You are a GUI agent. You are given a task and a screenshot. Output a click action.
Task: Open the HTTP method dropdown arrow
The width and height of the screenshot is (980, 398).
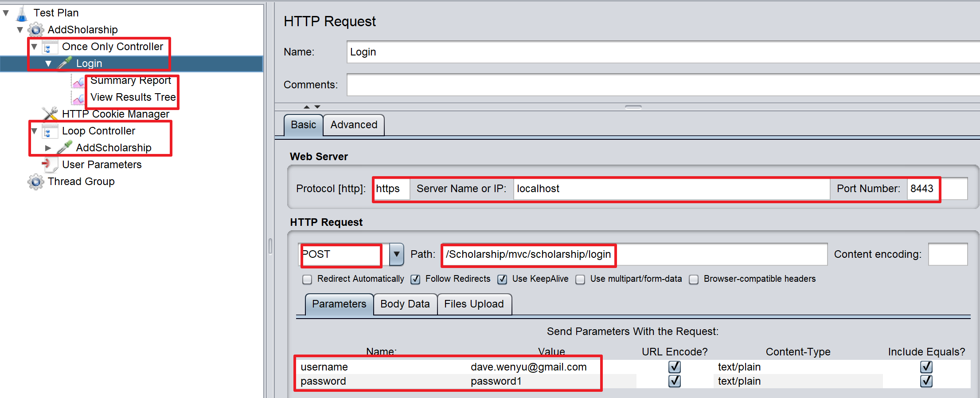pos(396,255)
